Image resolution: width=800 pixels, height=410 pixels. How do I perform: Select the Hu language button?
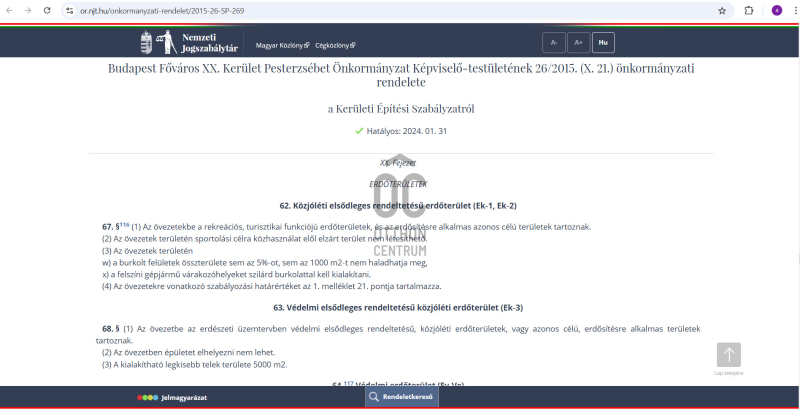pyautogui.click(x=602, y=43)
